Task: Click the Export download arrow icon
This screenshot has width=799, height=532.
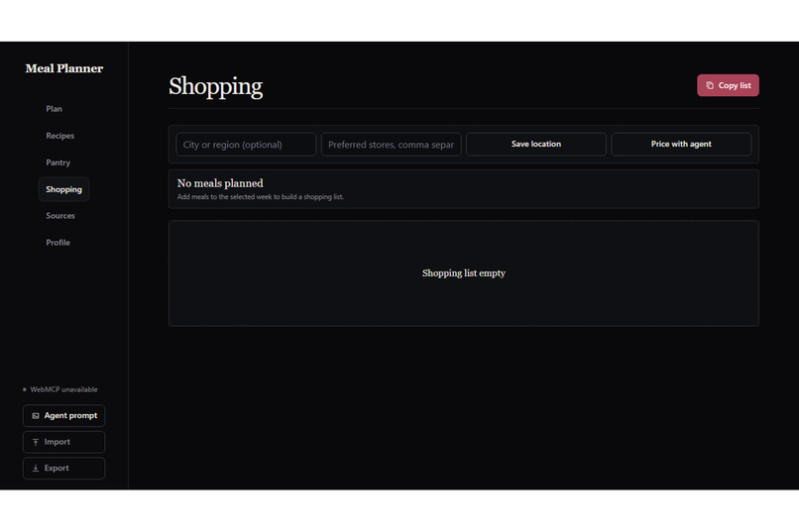Action: (x=36, y=469)
